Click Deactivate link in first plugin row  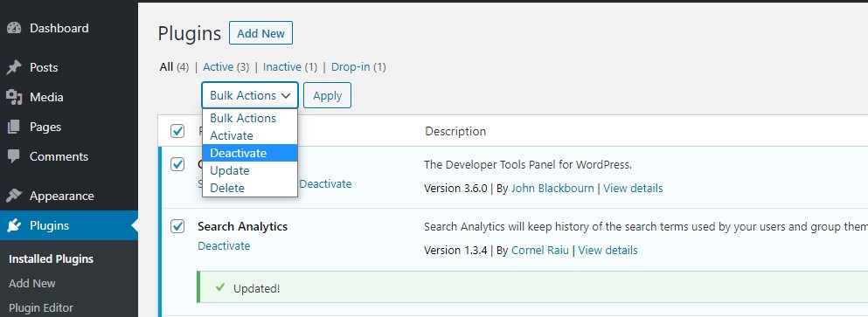click(325, 183)
